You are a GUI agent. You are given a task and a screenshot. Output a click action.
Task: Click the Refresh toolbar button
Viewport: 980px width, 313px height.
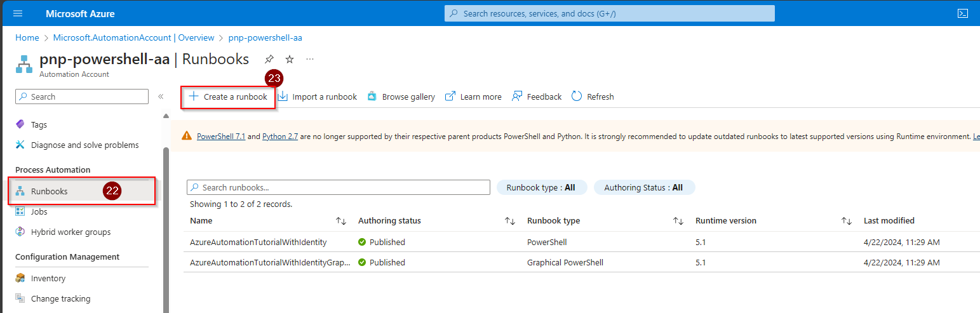pos(593,97)
